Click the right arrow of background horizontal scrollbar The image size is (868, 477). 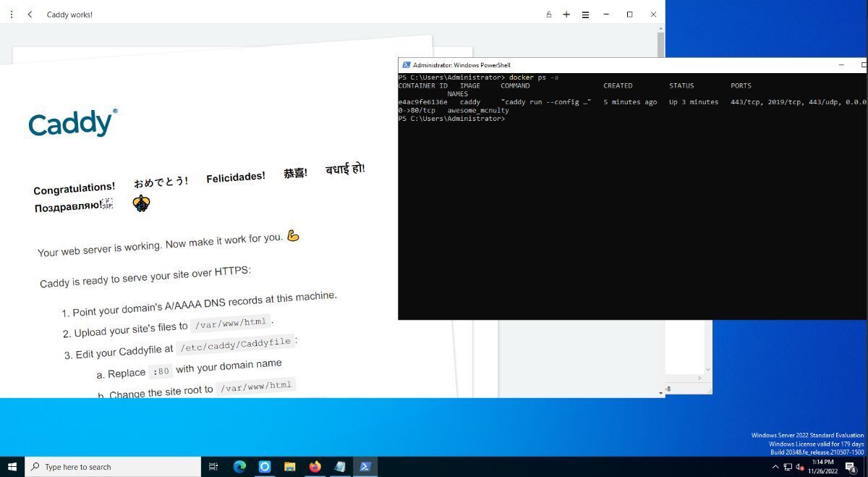(699, 379)
